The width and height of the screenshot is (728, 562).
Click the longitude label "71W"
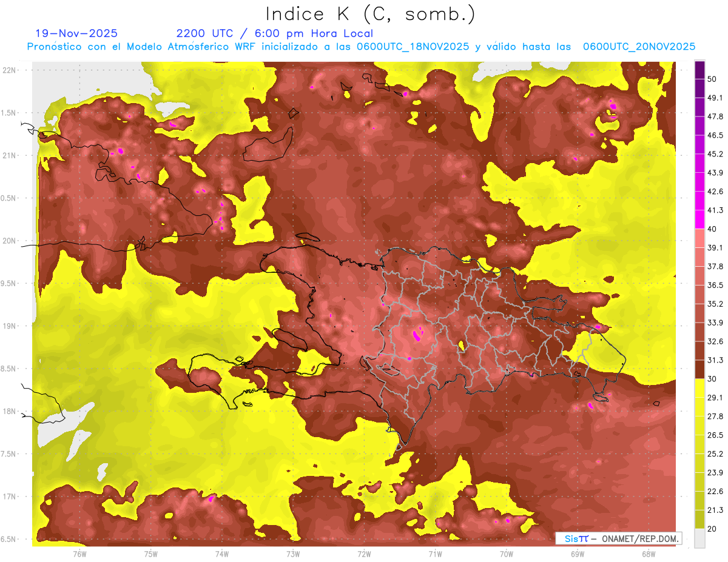point(435,554)
